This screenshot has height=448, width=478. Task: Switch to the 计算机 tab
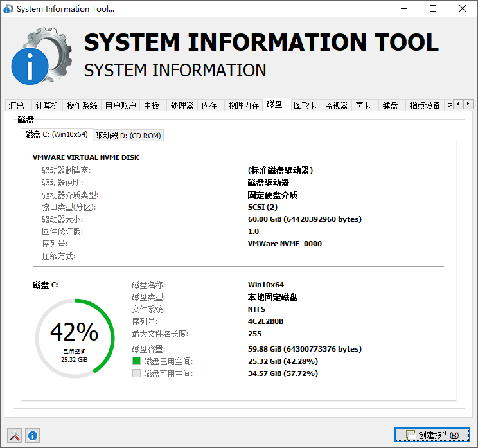point(47,105)
